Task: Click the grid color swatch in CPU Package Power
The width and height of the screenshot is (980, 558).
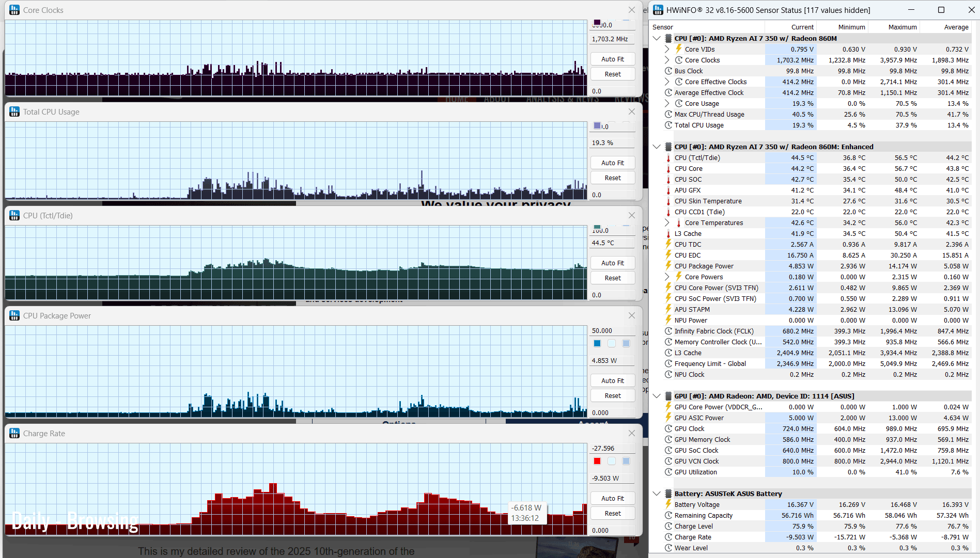Action: pos(626,343)
